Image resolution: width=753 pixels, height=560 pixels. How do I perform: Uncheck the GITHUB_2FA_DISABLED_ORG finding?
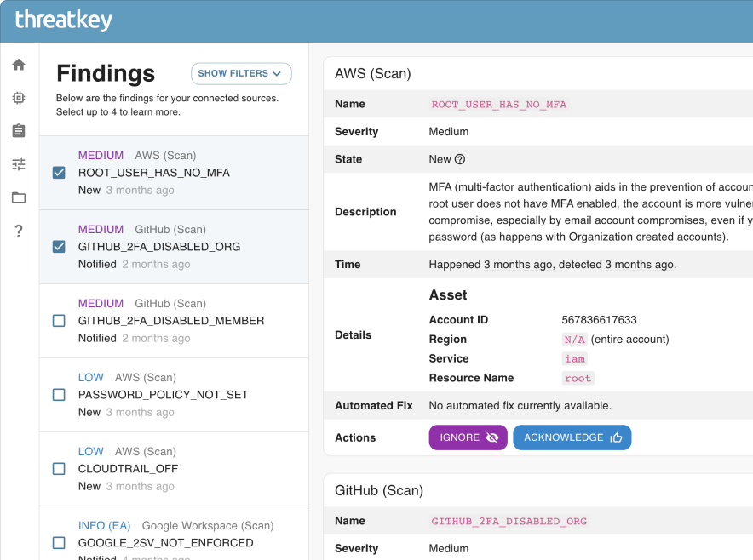click(x=58, y=247)
